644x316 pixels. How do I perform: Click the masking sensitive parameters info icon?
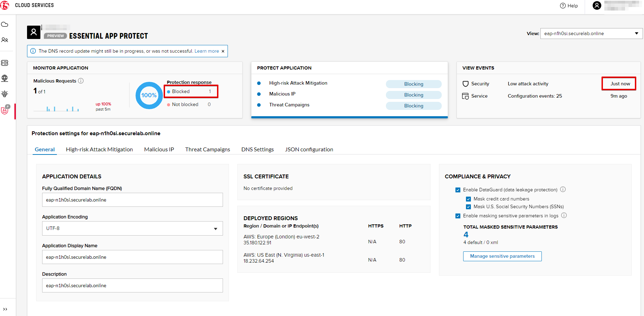(x=564, y=215)
